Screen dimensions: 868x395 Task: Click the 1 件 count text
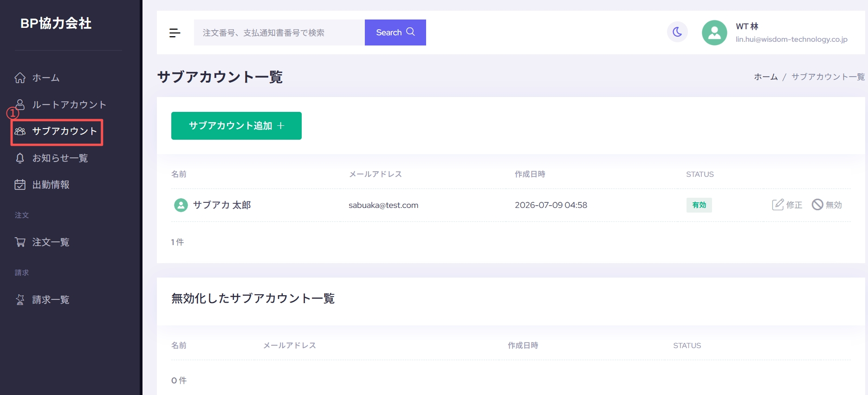click(177, 242)
